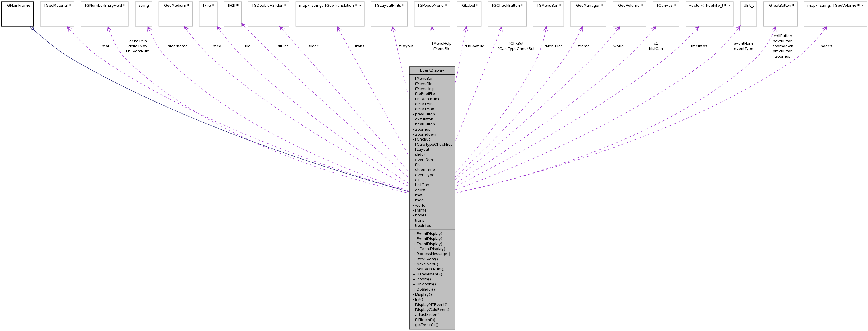868x331 pixels.
Task: Select the HandleMenu() method
Action: (427, 274)
